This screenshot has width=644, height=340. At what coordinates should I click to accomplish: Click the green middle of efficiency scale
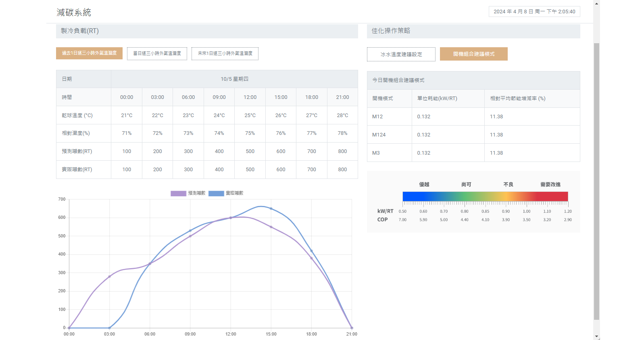pos(466,196)
